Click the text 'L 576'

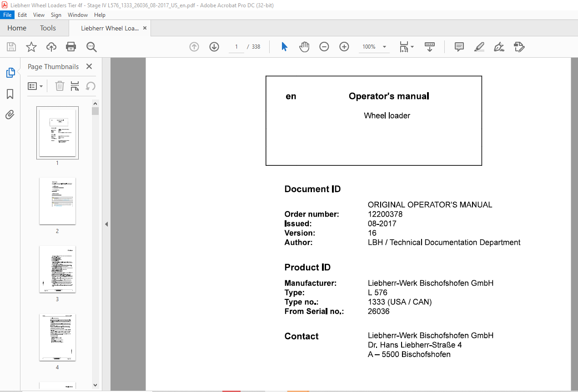377,293
